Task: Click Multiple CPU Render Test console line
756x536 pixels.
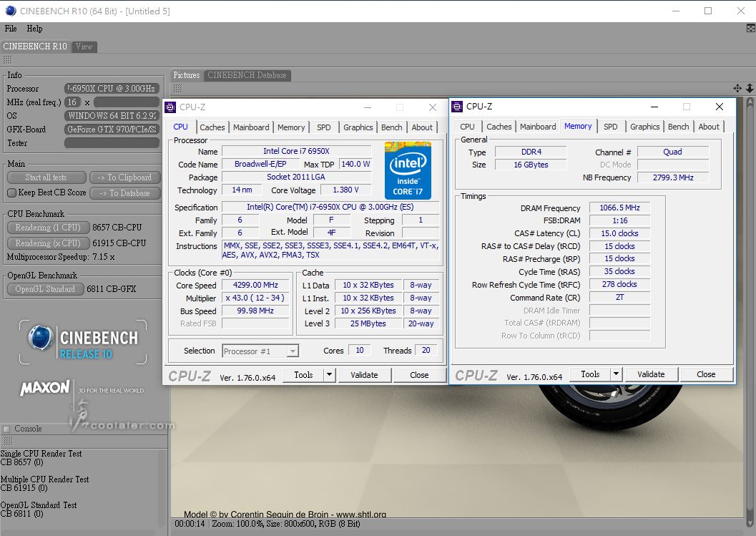Action: (45, 479)
